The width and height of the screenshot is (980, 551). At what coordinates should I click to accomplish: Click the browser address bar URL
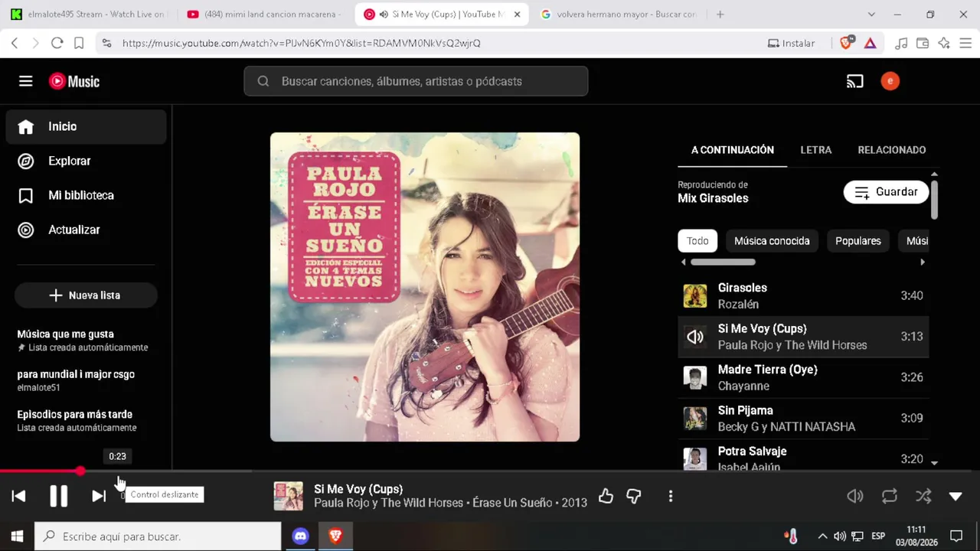coord(302,43)
